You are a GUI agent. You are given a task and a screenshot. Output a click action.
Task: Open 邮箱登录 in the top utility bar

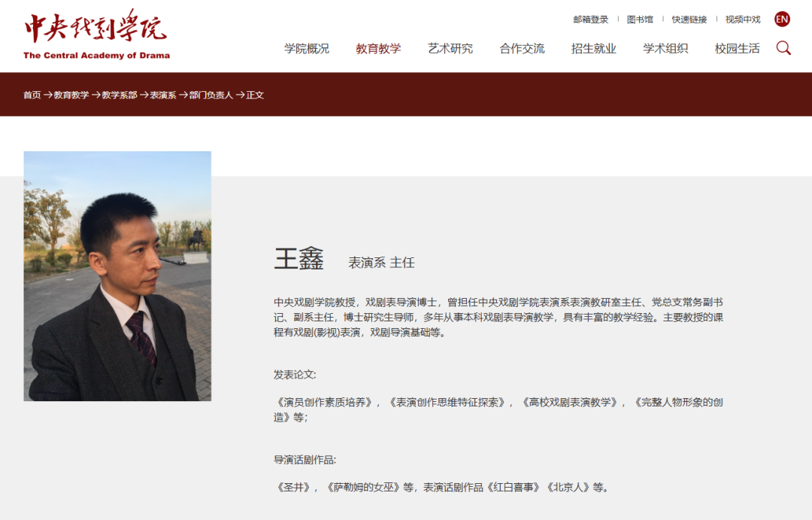click(x=590, y=18)
